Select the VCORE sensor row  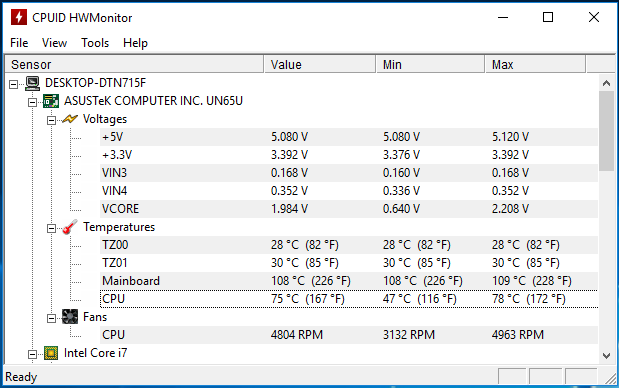pyautogui.click(x=349, y=209)
